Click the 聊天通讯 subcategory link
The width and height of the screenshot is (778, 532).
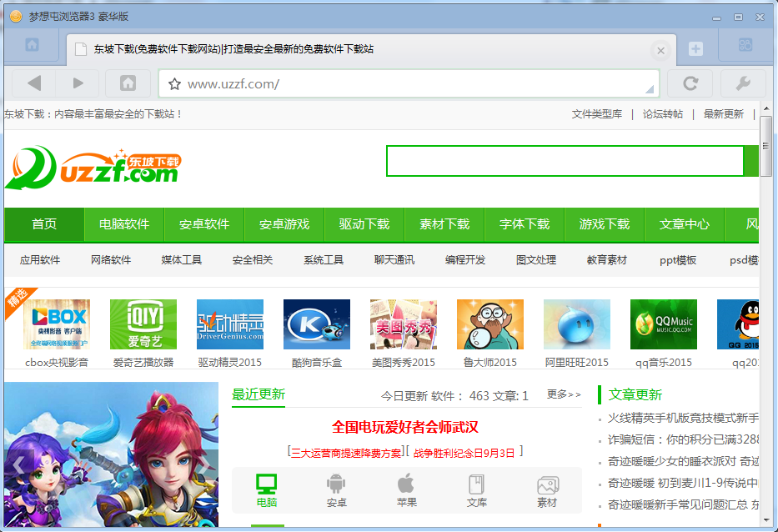[x=394, y=260]
